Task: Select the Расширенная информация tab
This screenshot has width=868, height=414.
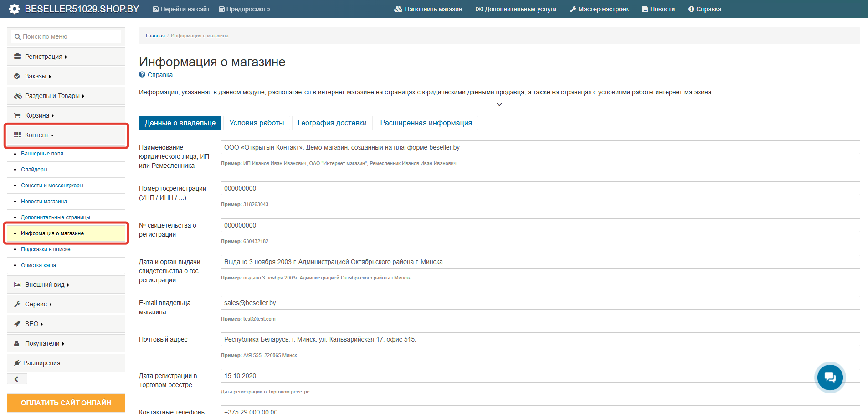Action: [x=426, y=123]
